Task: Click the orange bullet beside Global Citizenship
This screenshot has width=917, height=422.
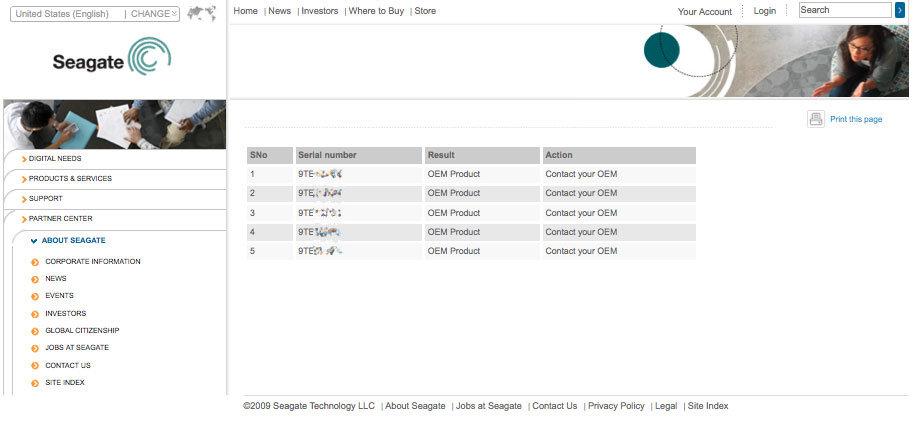Action: (x=35, y=331)
